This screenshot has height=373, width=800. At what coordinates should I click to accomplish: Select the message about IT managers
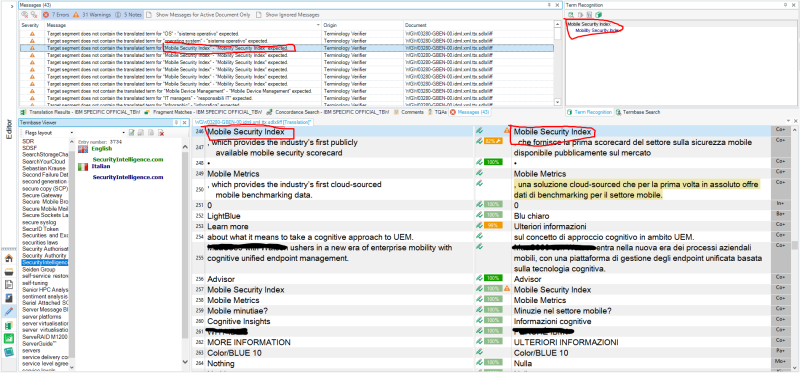pos(149,97)
